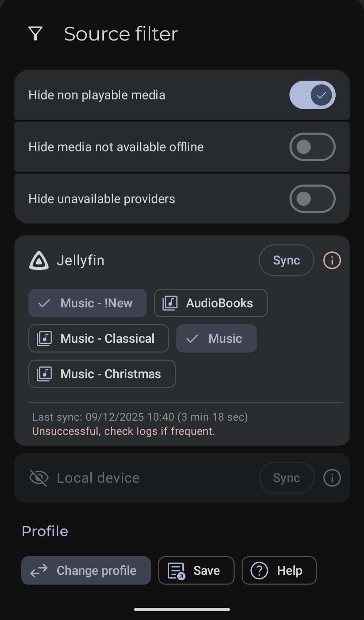Tap the Android navigation handle bar

coord(182,610)
